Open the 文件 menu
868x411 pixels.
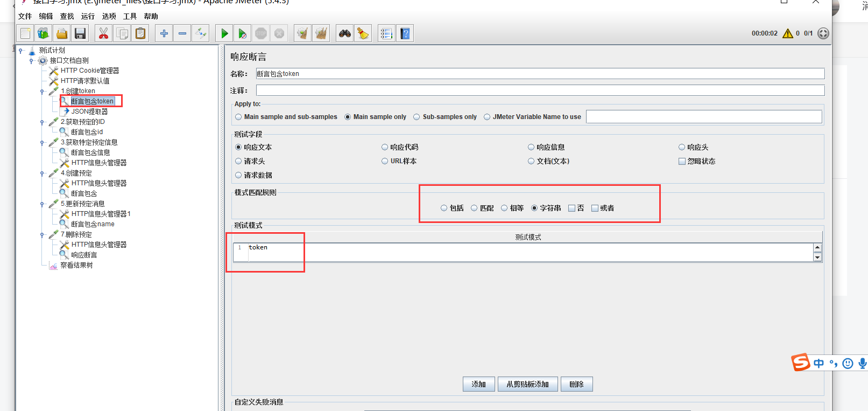point(25,16)
